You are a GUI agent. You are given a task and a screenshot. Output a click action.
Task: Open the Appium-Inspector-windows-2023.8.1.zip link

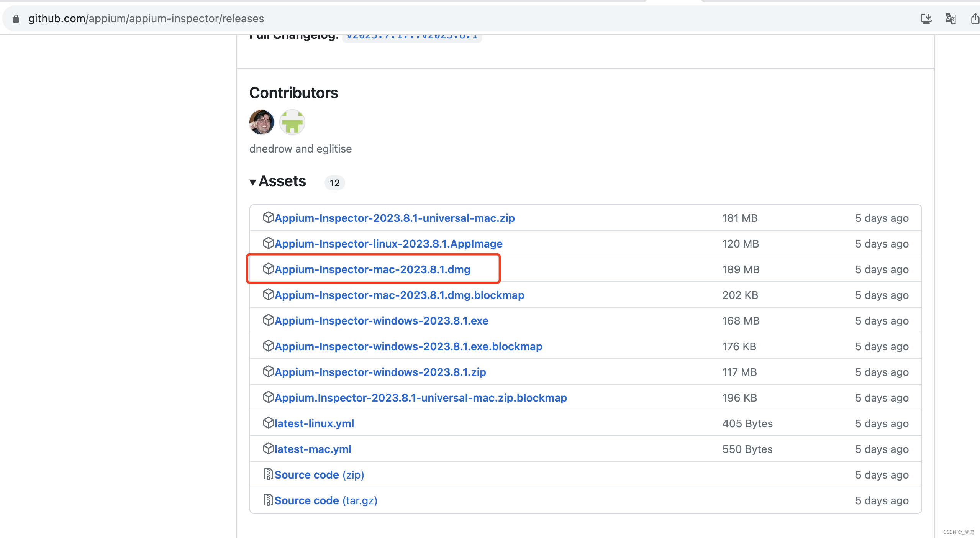[380, 372]
